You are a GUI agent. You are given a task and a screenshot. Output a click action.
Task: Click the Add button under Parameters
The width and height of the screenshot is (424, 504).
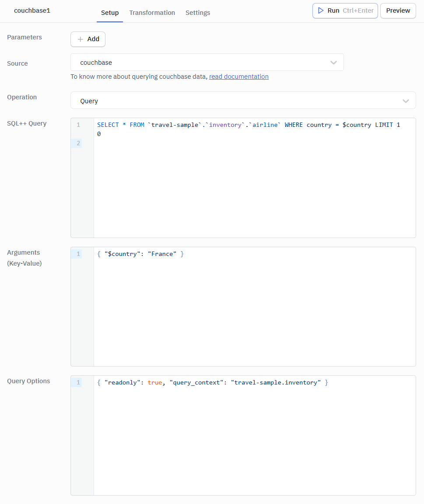tap(88, 39)
